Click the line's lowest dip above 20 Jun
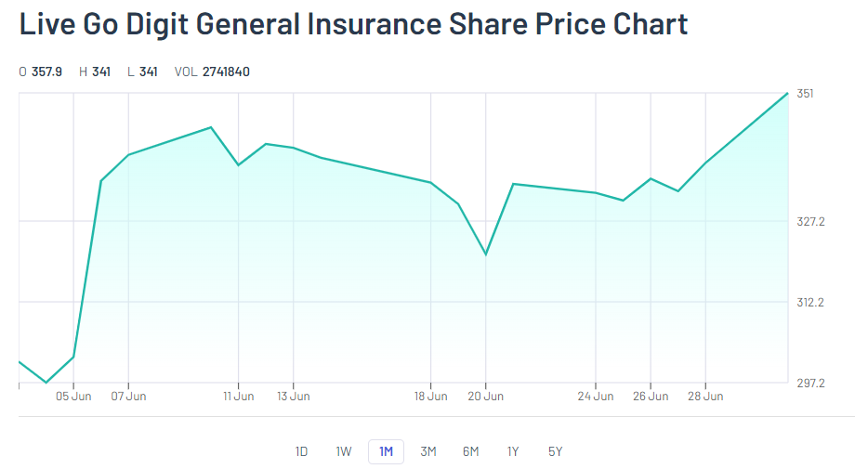The width and height of the screenshot is (868, 469). click(x=486, y=254)
